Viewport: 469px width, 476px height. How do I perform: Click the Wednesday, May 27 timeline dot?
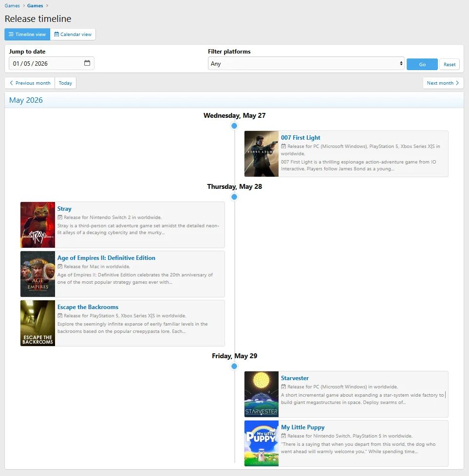(234, 126)
